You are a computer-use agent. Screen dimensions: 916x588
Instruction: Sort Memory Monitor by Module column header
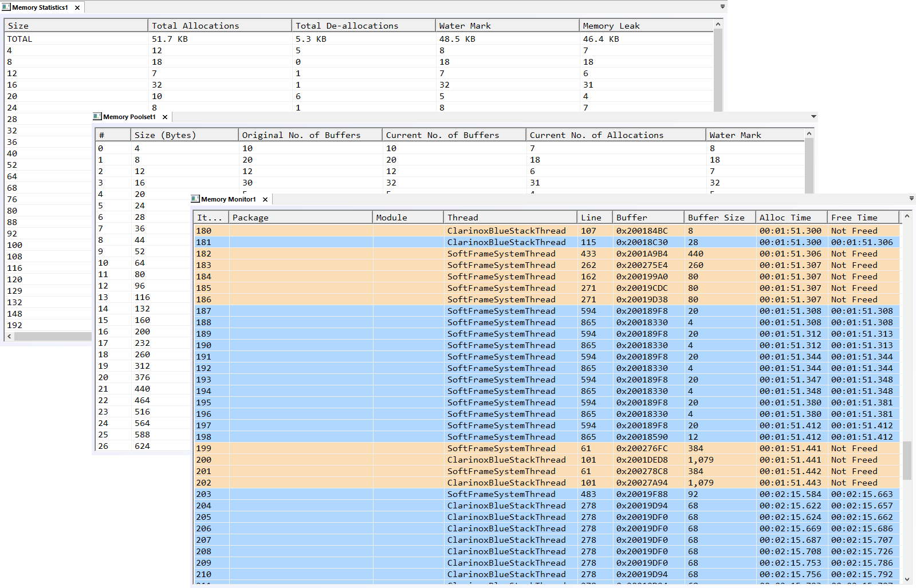pyautogui.click(x=408, y=218)
